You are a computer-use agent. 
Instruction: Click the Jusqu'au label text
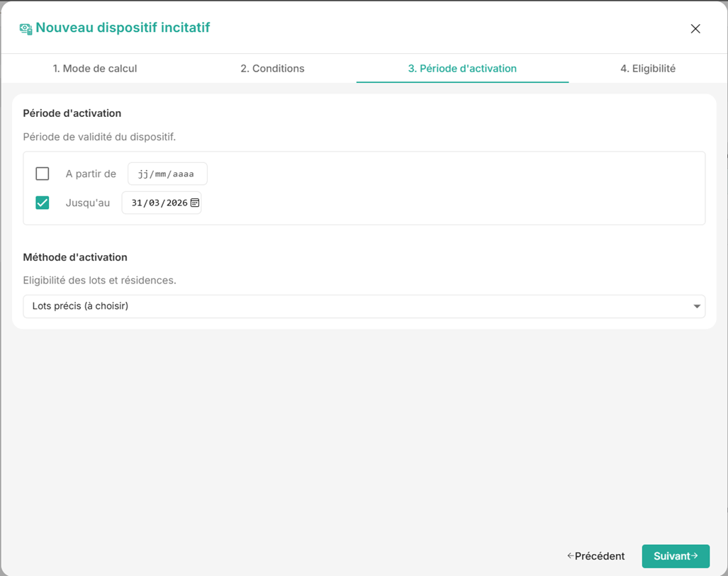point(88,203)
